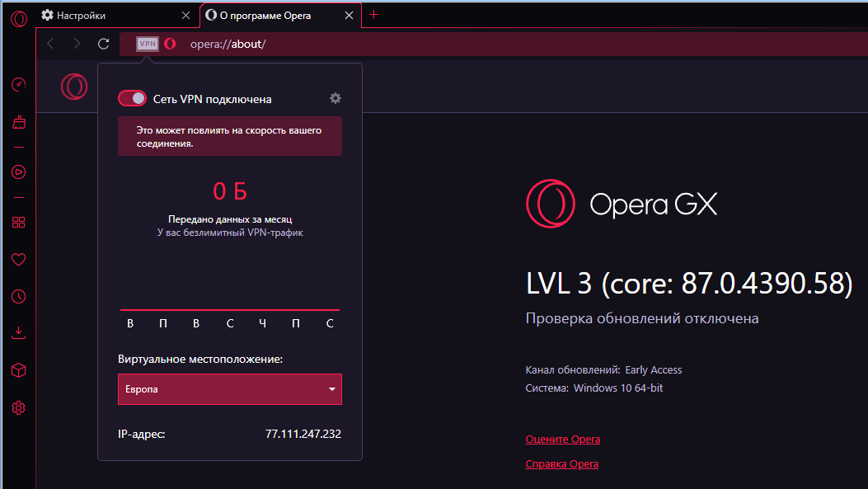This screenshot has width=868, height=489.
Task: Click the VPN badge in address bar
Action: [x=148, y=44]
